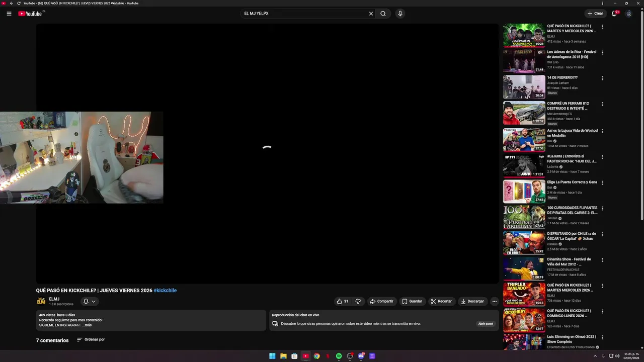The height and width of the screenshot is (362, 644).
Task: Open options menu for Dinamita Show video
Action: [x=602, y=260]
